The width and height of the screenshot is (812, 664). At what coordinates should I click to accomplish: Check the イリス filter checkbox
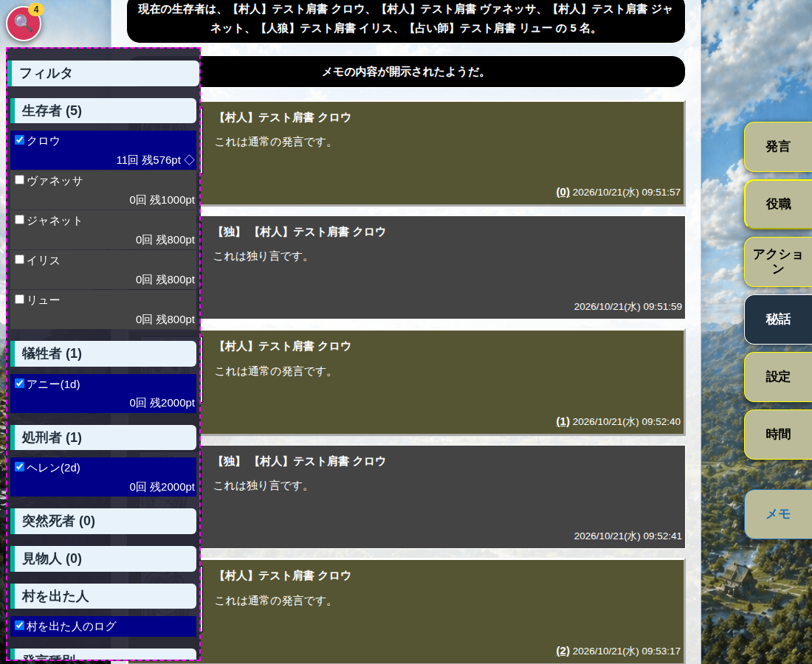tap(20, 259)
